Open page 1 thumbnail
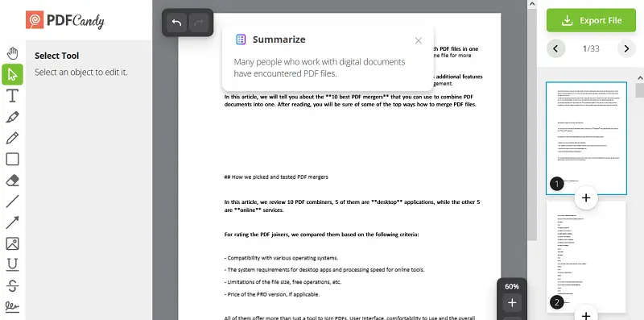644x320 pixels. (x=586, y=138)
